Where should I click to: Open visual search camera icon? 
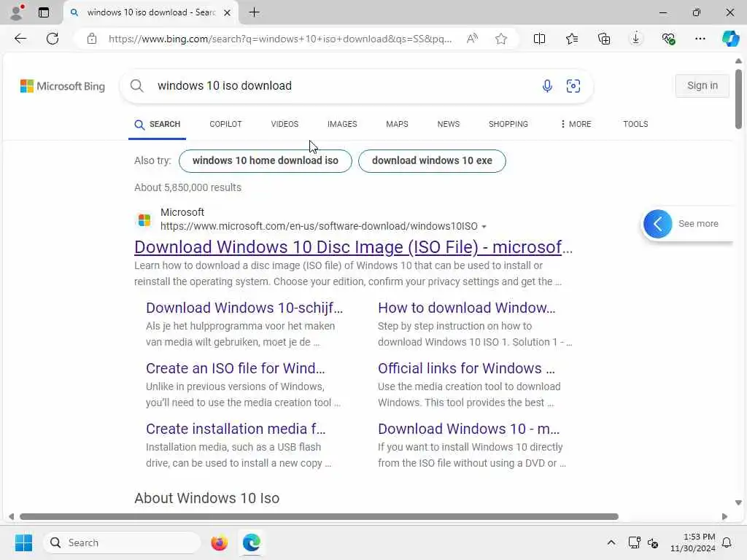[x=573, y=86]
